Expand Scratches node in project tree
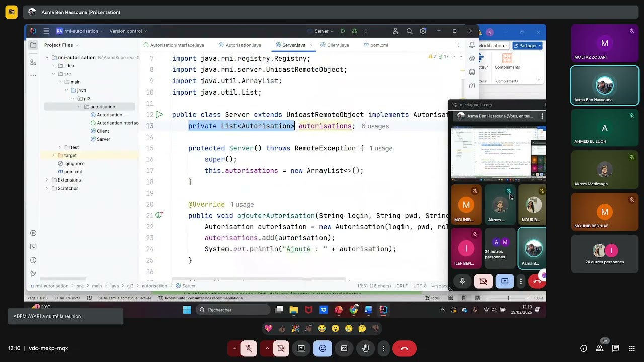 tap(47, 188)
